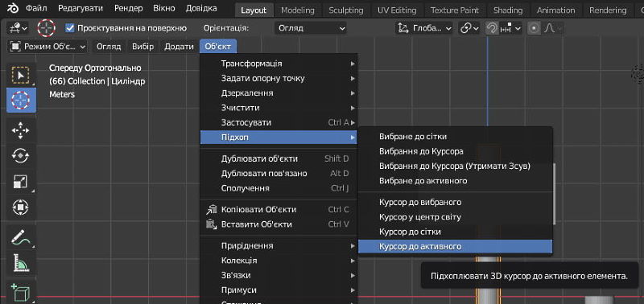Open the snap-to element options
Viewport: 644px width, 304px height.
coord(510,28)
